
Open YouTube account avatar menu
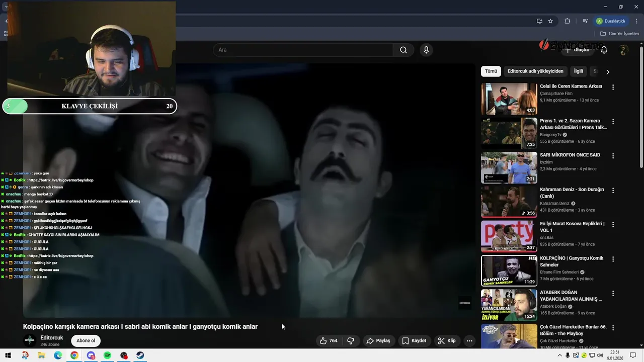pos(624,50)
